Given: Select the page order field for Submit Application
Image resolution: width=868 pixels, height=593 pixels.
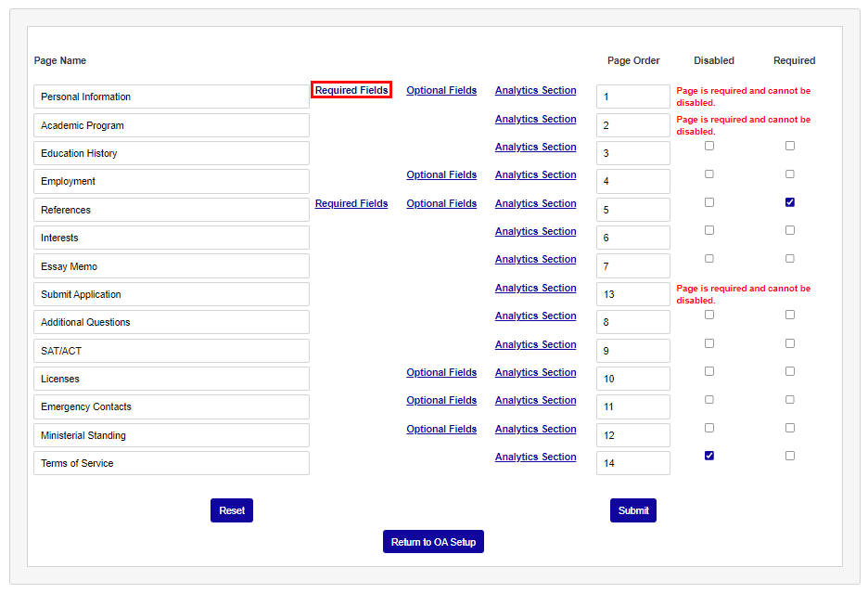Looking at the screenshot, I should (633, 293).
